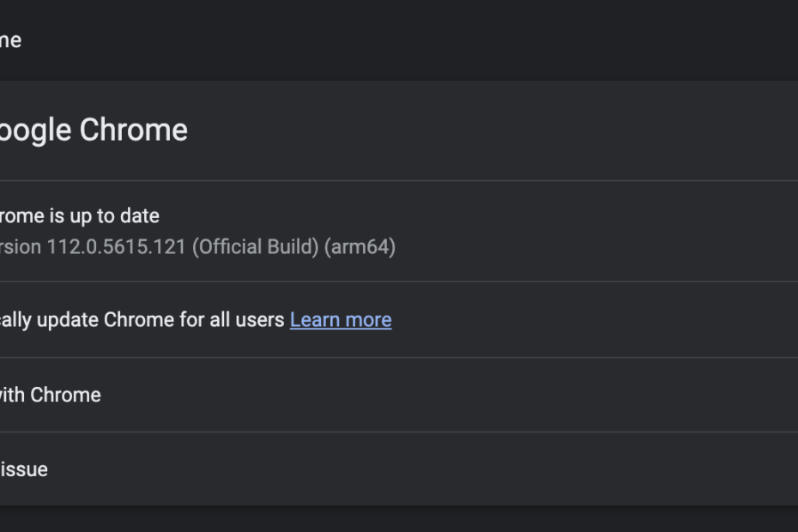Click blank area right of "with Chrome" row

[x=472, y=395]
